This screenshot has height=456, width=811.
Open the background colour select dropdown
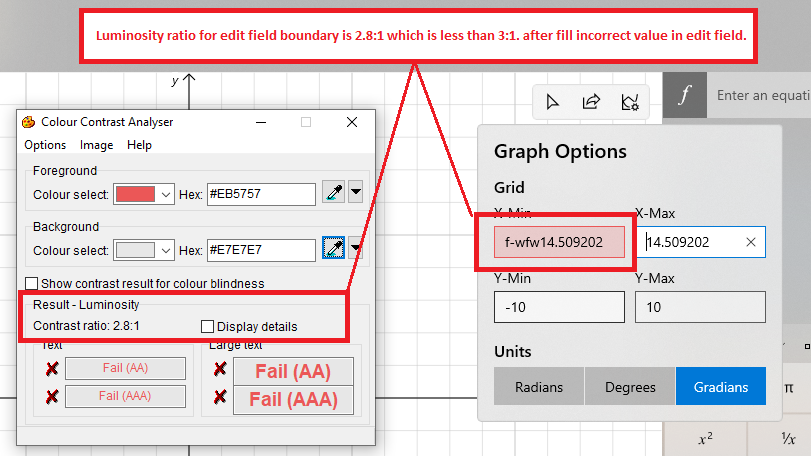tap(166, 250)
